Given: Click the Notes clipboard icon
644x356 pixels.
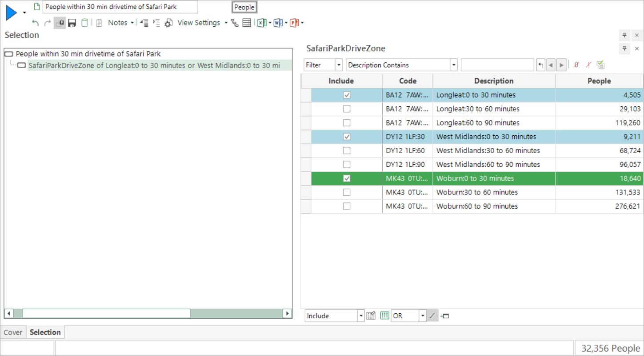Looking at the screenshot, I should pyautogui.click(x=99, y=23).
